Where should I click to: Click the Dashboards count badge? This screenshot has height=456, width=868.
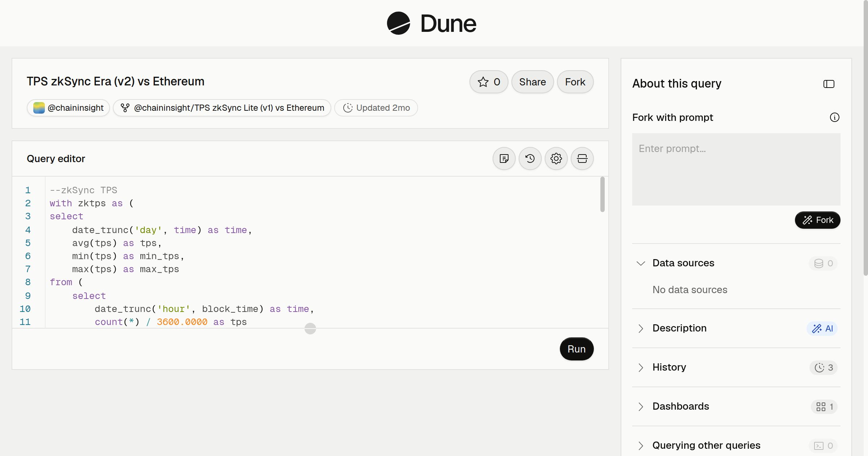(x=824, y=407)
